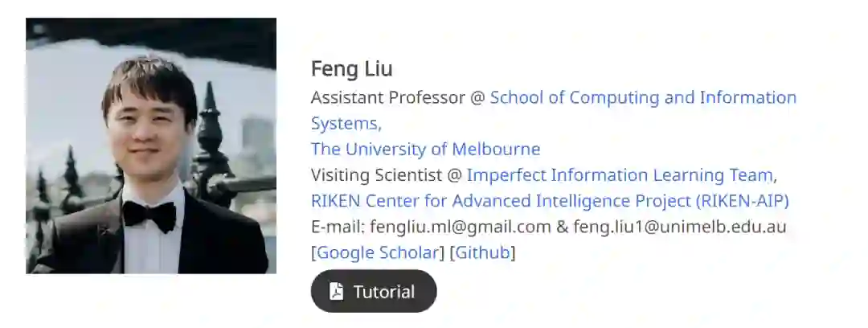Click the bow tie in the photo
This screenshot has width=868, height=328.
[150, 215]
